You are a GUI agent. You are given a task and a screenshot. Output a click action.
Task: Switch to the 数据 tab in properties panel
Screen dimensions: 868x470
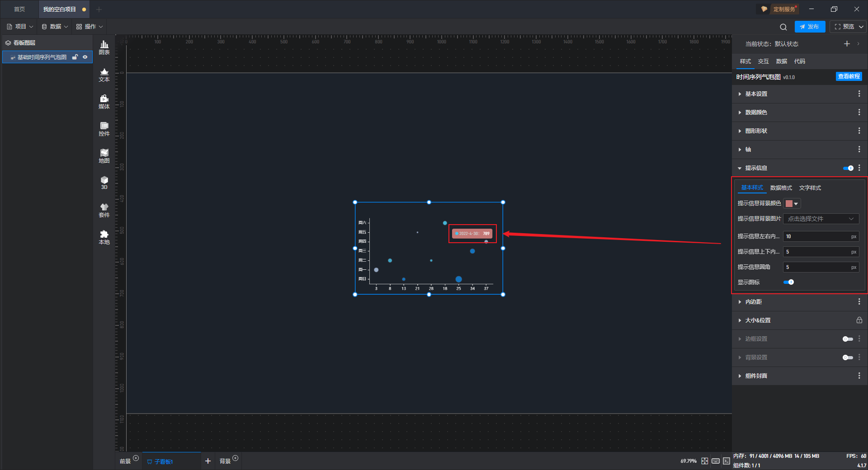click(781, 61)
